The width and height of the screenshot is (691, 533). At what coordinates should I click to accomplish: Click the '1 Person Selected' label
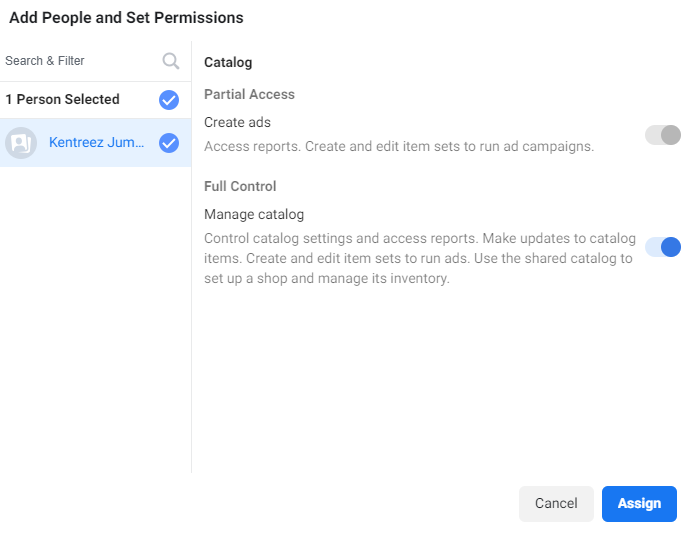click(x=62, y=99)
